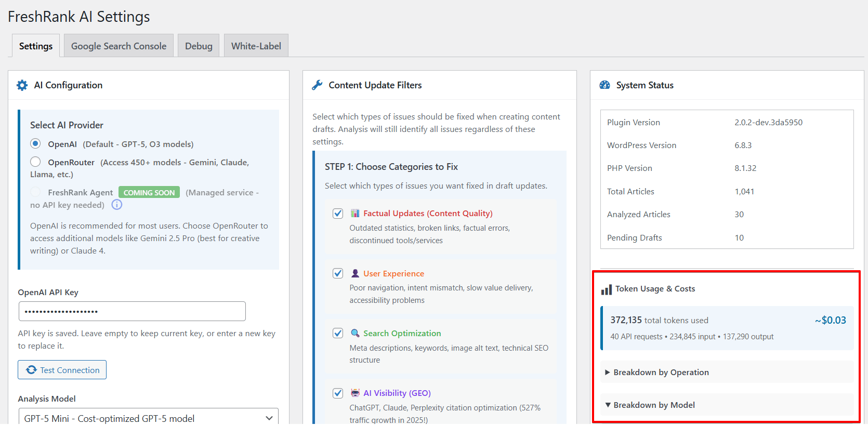The width and height of the screenshot is (868, 425).
Task: Click the Factual Updates chart icon
Action: coord(355,213)
